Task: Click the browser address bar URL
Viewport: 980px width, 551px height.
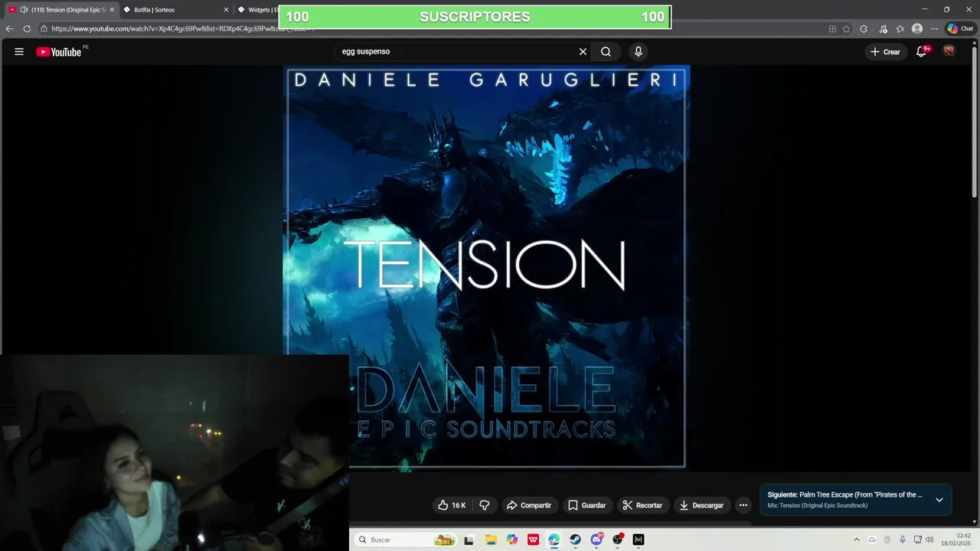Action: [x=183, y=28]
